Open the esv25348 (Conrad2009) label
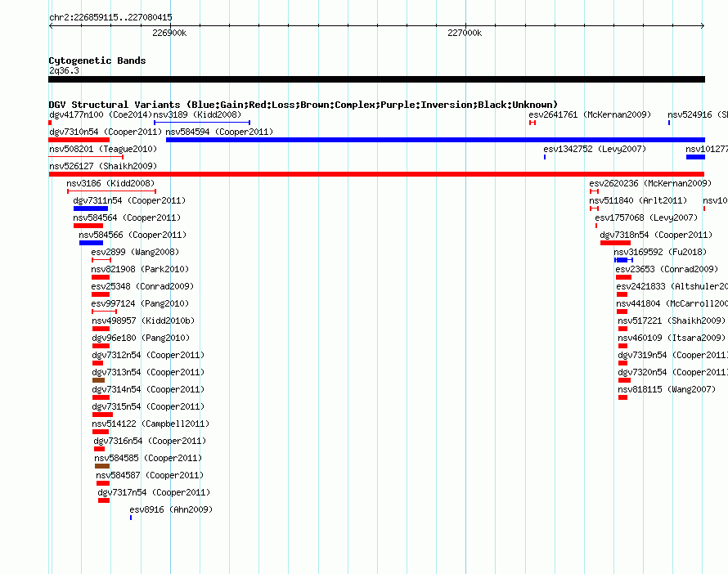Viewport: 728px width, 574px height. coord(142,286)
